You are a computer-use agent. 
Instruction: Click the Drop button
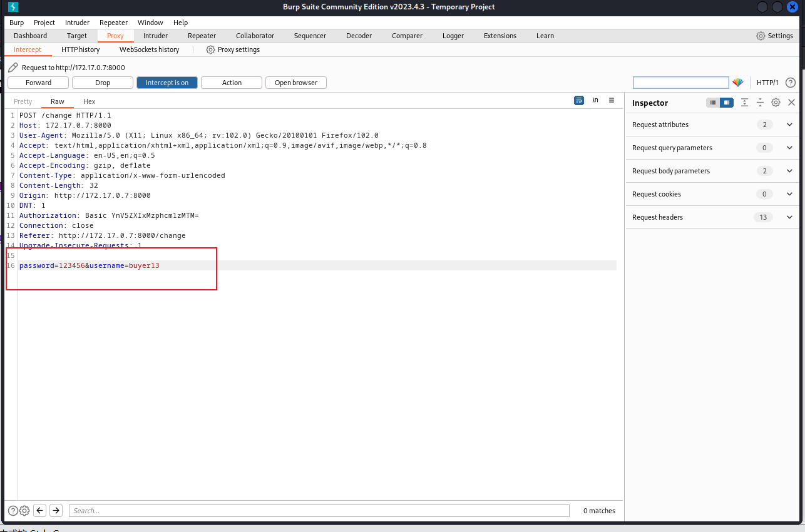click(x=103, y=83)
